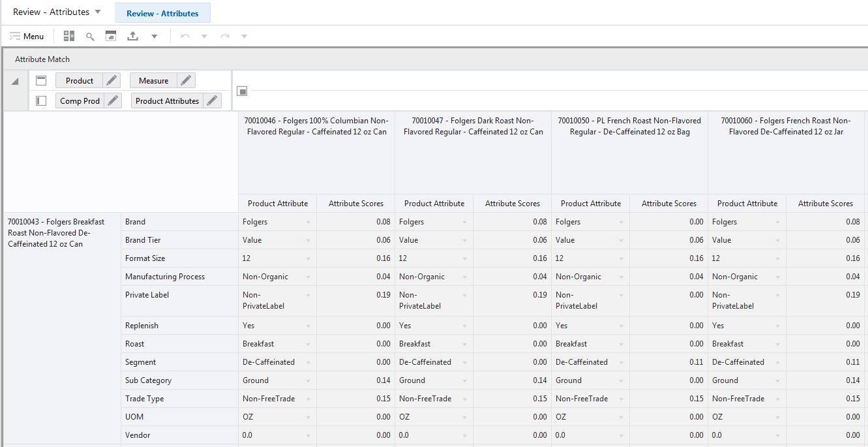The width and height of the screenshot is (868, 447).
Task: Open Private Label dropdown under 70010046 column
Action: [308, 296]
